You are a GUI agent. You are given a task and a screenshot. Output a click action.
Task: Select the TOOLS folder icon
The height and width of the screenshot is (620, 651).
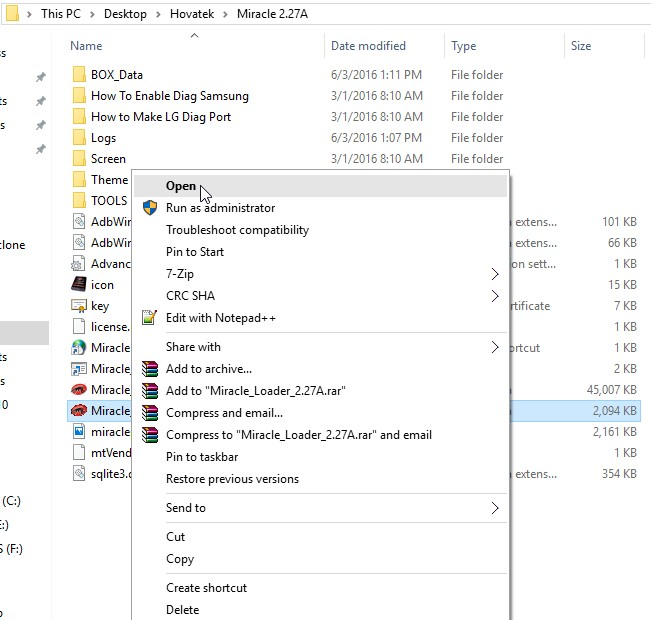(x=79, y=201)
